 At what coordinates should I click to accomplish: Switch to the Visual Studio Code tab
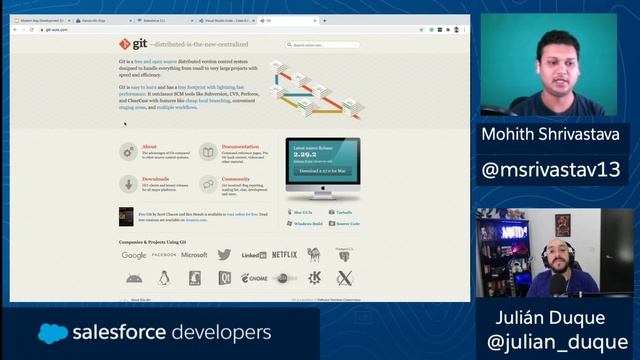coord(226,20)
